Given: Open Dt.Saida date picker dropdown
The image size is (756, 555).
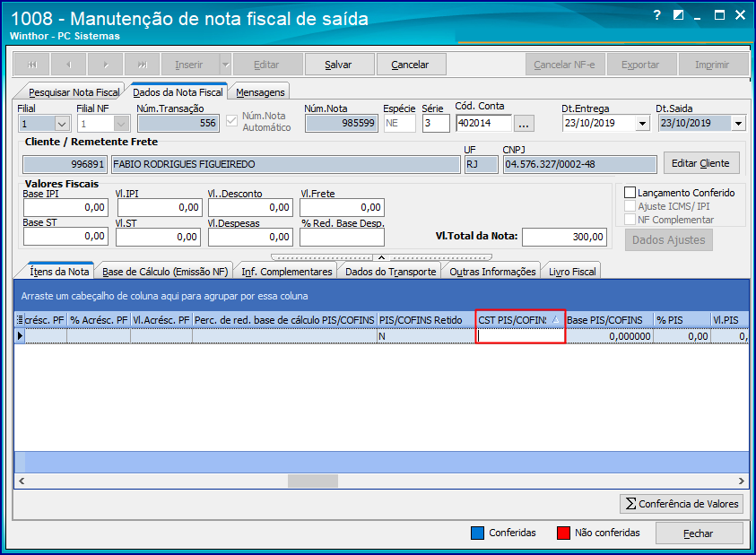Looking at the screenshot, I should 738,124.
